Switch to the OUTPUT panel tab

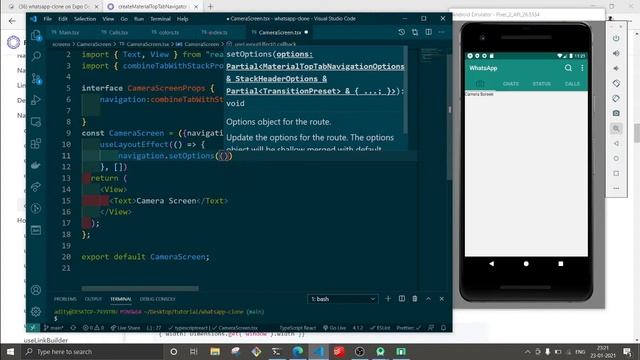[93, 299]
